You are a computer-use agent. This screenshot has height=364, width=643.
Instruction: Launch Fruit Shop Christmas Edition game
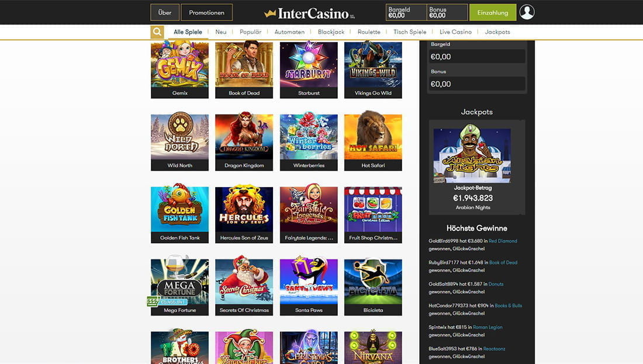pos(373,214)
